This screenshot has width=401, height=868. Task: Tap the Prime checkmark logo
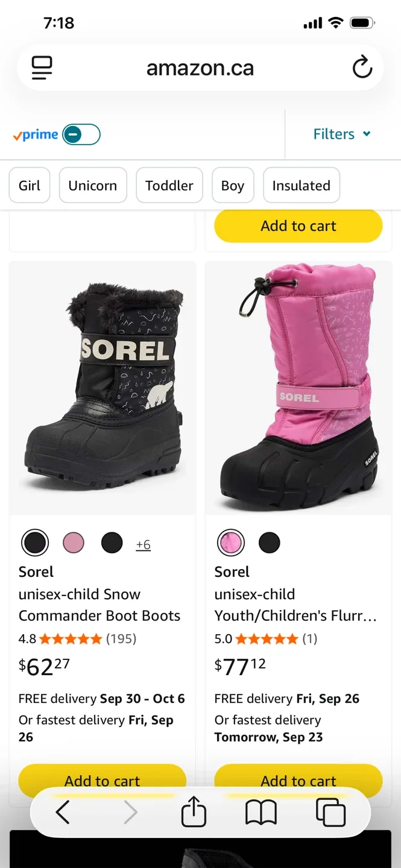pos(34,134)
